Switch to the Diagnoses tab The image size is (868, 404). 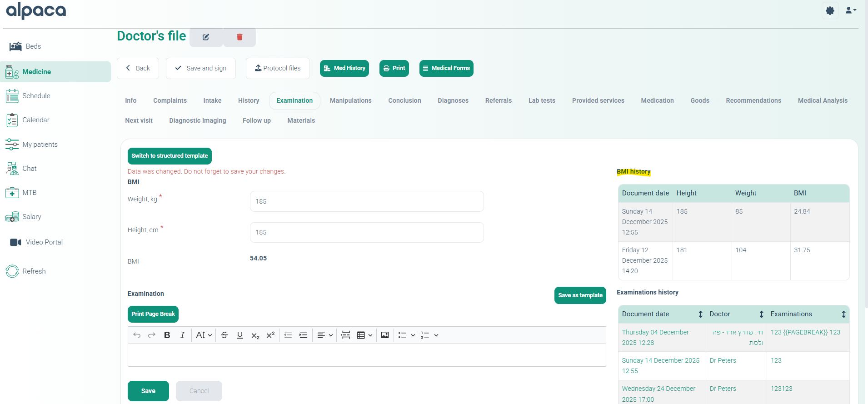click(453, 100)
